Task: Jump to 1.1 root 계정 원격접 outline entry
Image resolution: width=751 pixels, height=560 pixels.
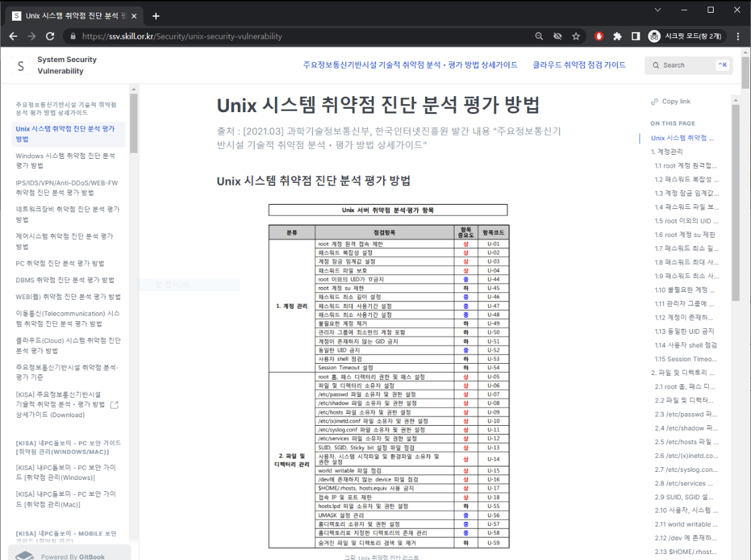Action: click(686, 166)
